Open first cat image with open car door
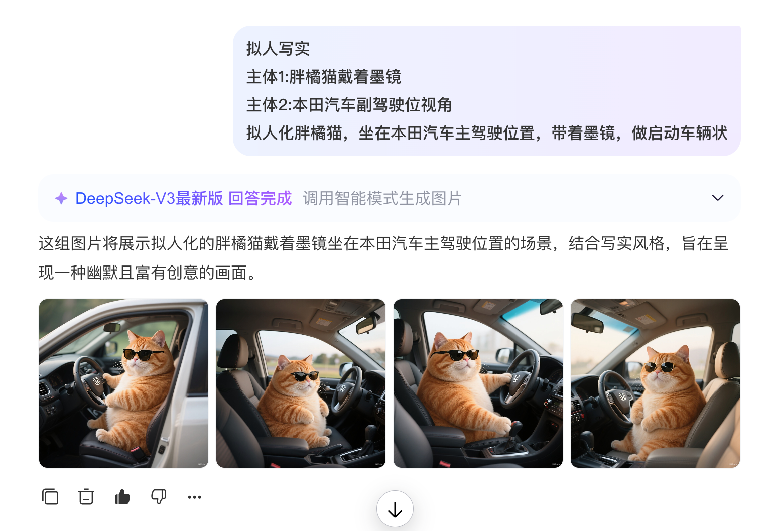Image resolution: width=774 pixels, height=532 pixels. point(123,383)
